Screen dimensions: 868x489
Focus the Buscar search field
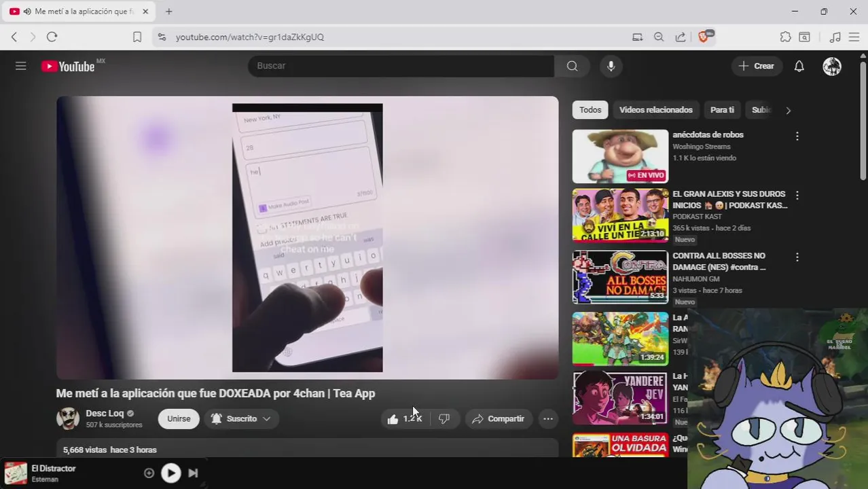click(401, 66)
